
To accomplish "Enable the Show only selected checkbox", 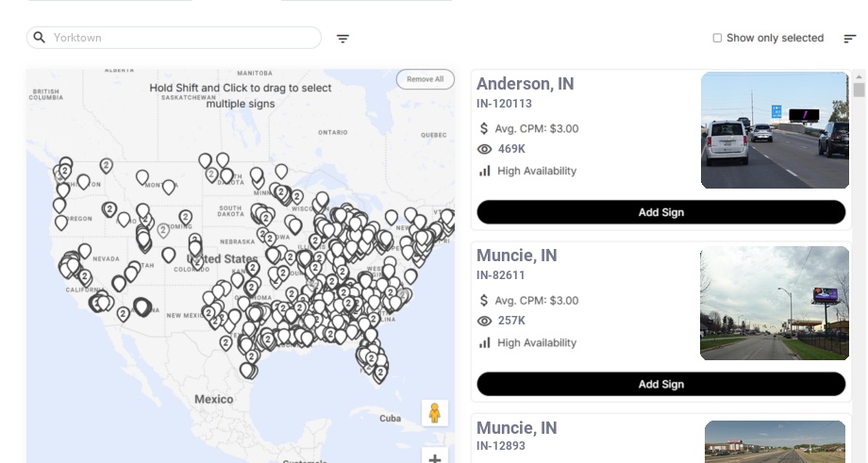I will pos(717,39).
